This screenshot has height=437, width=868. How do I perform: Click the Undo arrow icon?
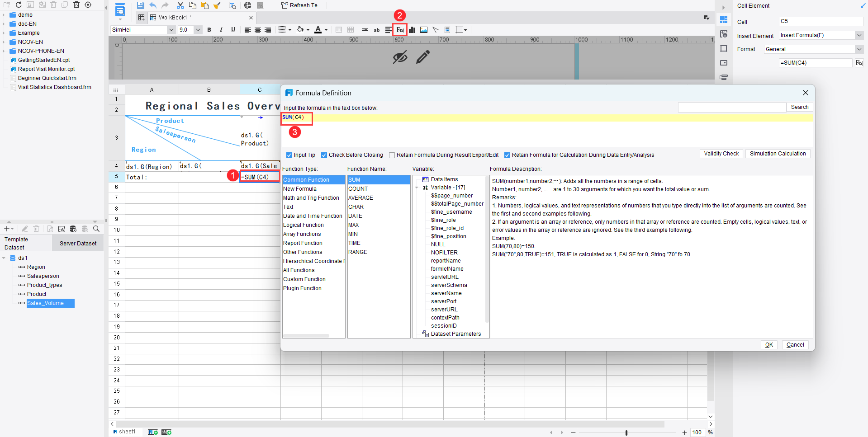point(153,5)
